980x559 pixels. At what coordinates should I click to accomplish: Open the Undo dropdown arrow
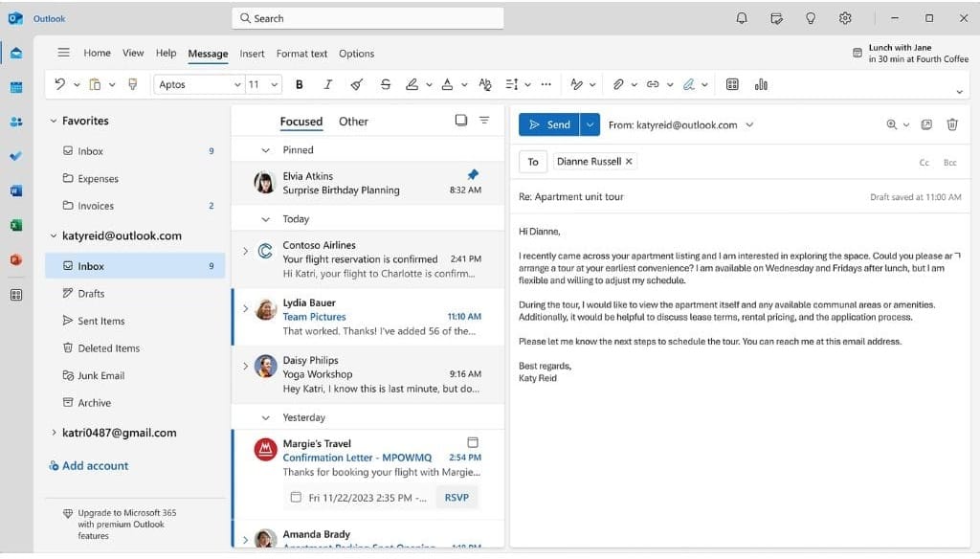[77, 84]
